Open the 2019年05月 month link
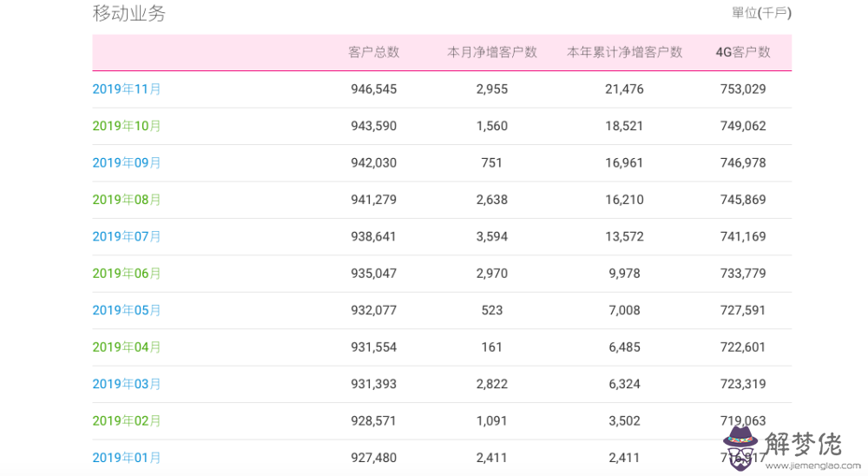Viewport: 868px width, 476px height. pyautogui.click(x=127, y=310)
